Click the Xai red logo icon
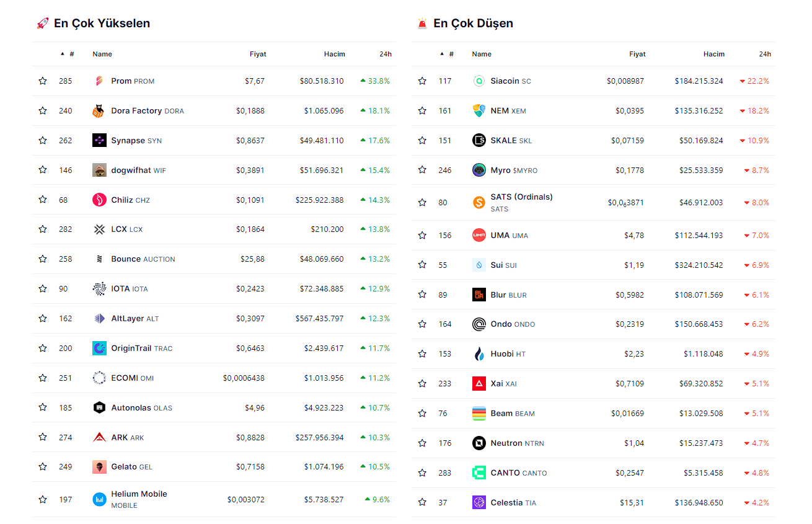 [479, 384]
